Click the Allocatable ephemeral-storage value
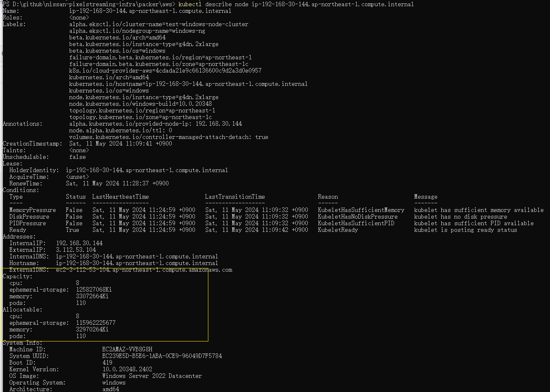 (95, 323)
